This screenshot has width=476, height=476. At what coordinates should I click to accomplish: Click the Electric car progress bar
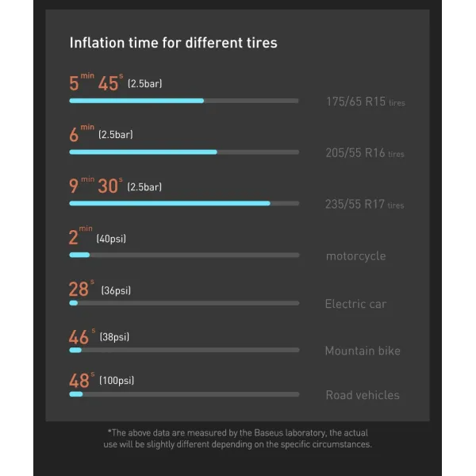click(184, 303)
